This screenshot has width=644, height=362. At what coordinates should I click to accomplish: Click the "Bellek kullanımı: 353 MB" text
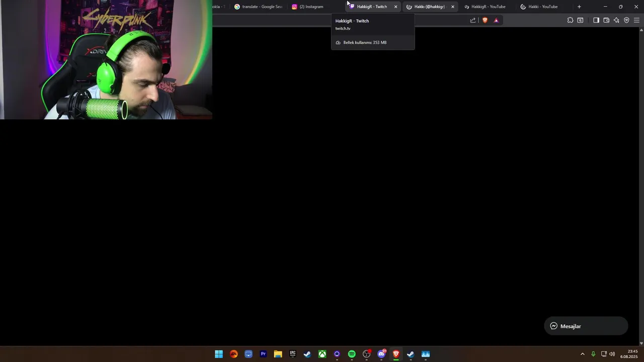coord(365,43)
